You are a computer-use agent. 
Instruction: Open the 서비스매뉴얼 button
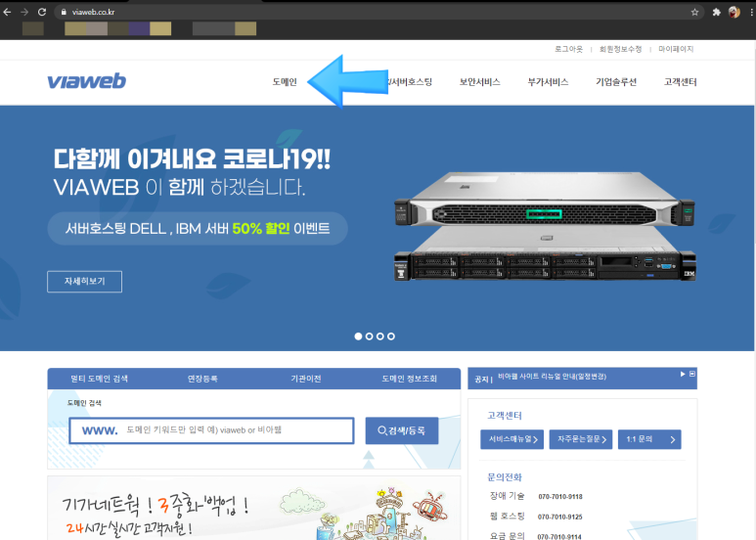(x=512, y=439)
